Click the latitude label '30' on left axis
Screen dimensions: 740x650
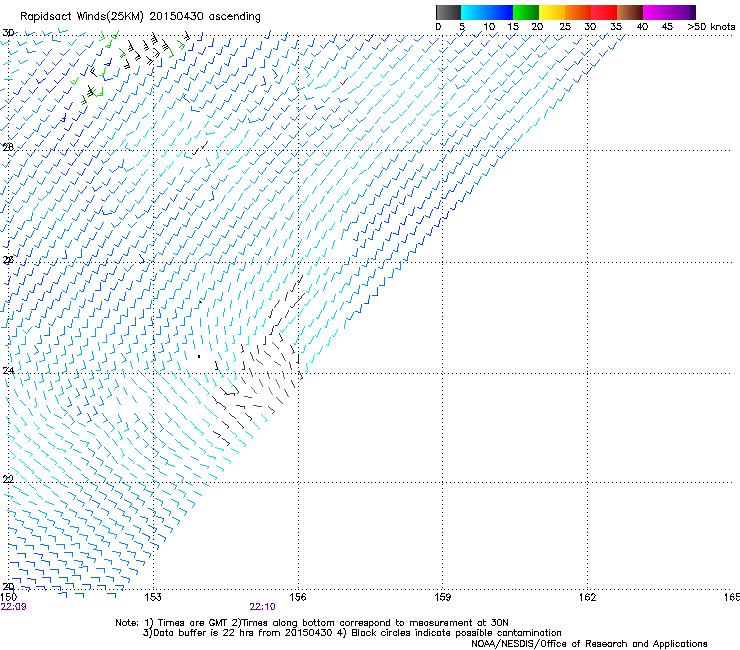[8, 33]
